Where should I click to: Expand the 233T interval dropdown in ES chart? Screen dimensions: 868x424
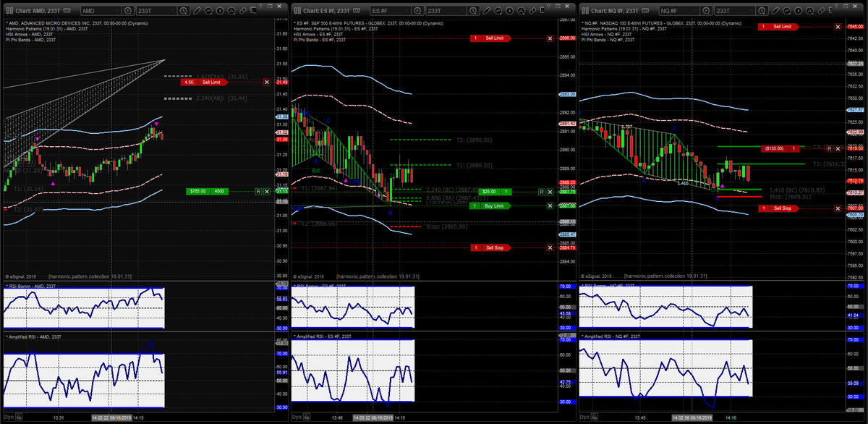pos(462,11)
